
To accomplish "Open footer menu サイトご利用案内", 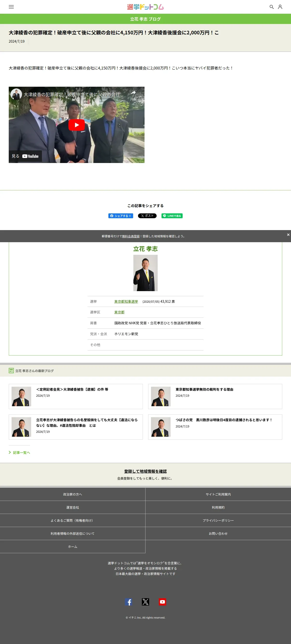I will click(x=218, y=494).
